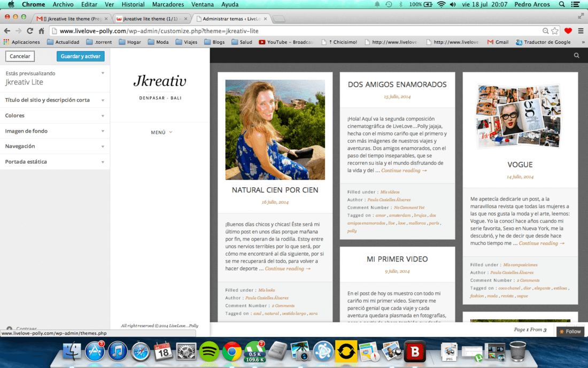Open the DOS AMIGOS ENAMORADOS post title

(x=397, y=85)
